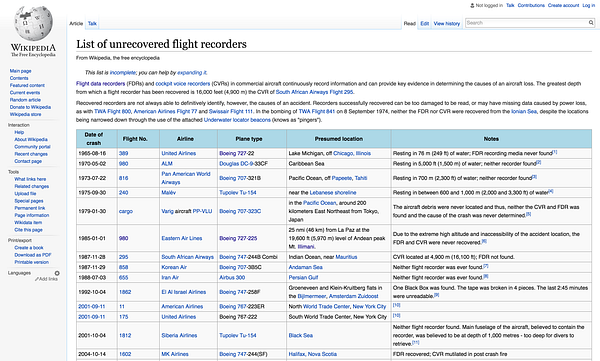Screen dimensions: 600x361
Task: Open Korean Air link
Action: (174, 267)
